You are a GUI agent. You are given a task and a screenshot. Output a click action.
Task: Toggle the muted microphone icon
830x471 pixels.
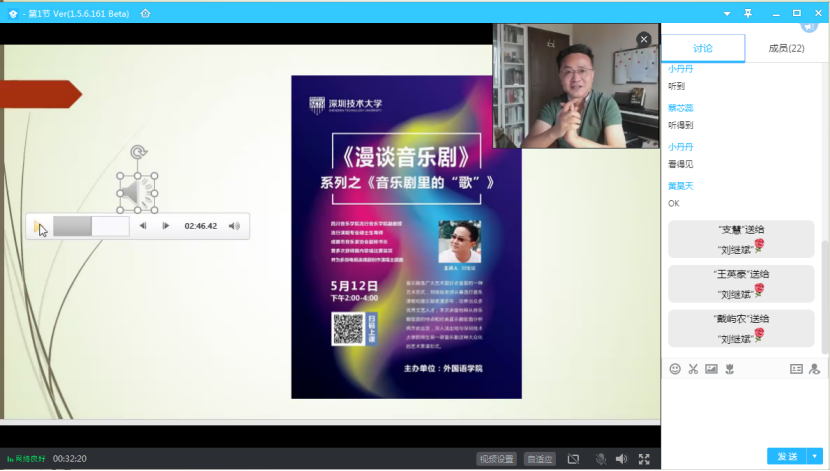point(600,459)
